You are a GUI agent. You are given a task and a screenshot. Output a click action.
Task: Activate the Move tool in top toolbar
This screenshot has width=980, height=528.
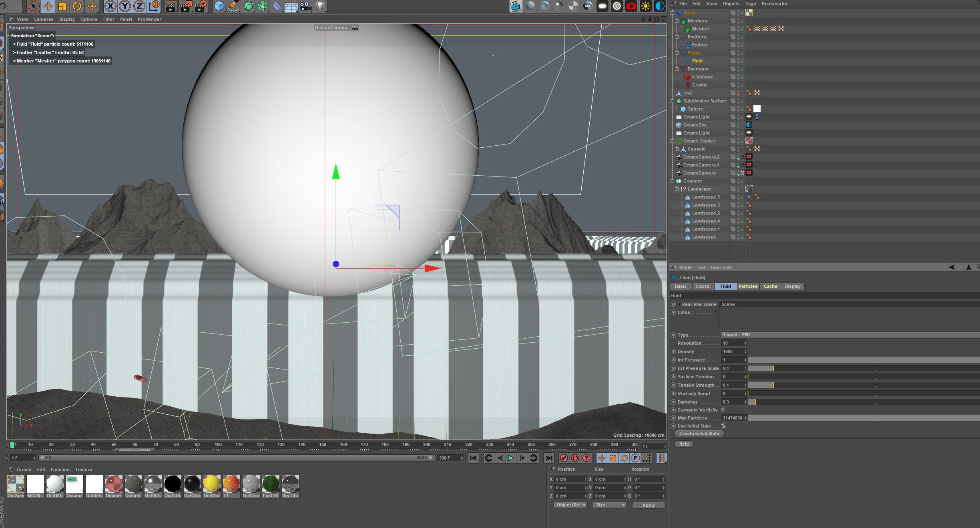pos(48,6)
